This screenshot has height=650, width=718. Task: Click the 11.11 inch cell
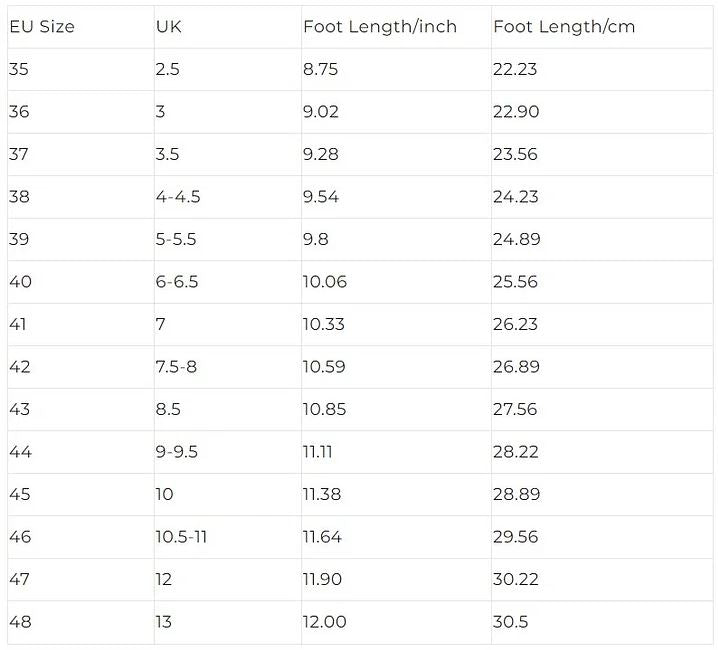[x=318, y=452]
